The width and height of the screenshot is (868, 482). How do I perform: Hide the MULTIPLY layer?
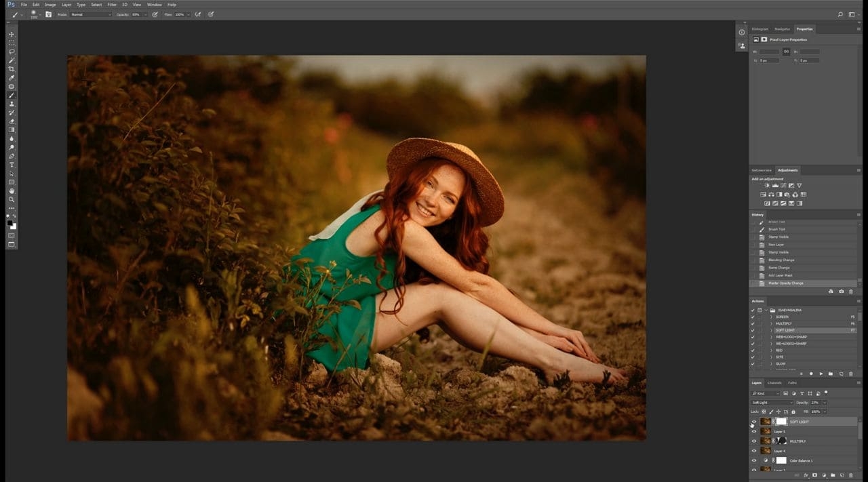[753, 441]
